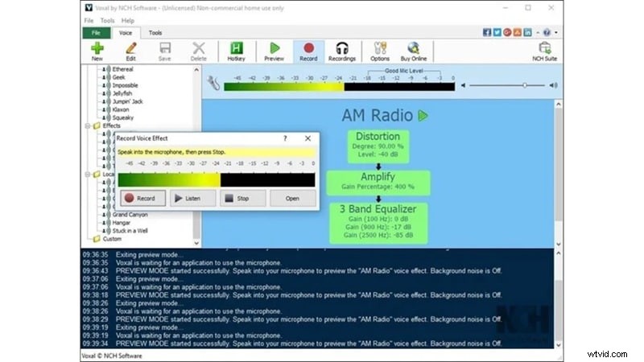Select the Grand Canyon voice in the list
Screen dimensions: 644x362
(x=130, y=215)
